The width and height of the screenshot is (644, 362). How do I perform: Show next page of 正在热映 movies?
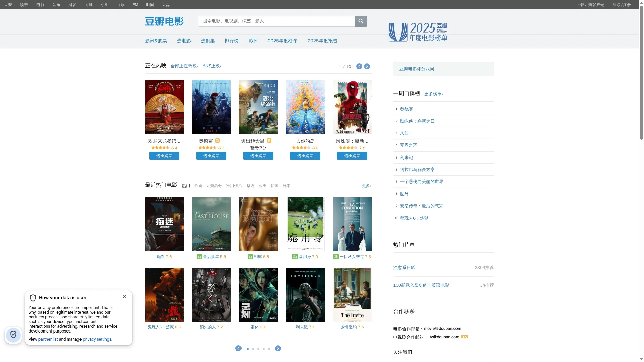pyautogui.click(x=367, y=66)
